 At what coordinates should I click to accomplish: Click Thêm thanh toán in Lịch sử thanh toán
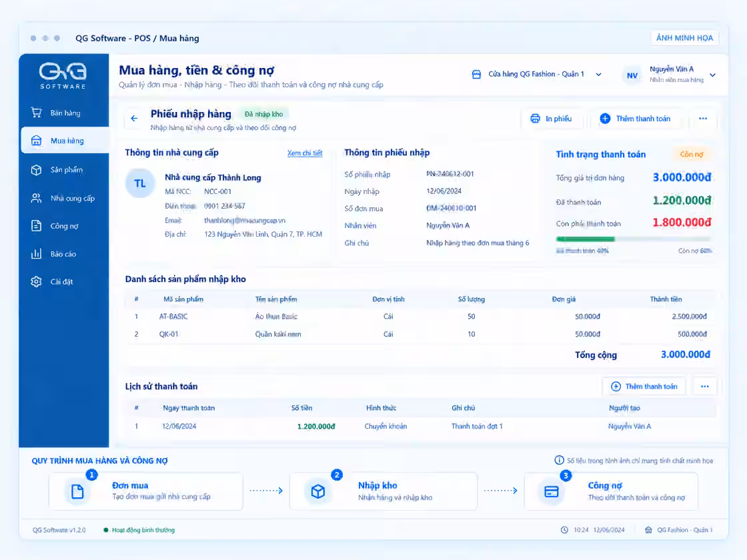pyautogui.click(x=644, y=386)
